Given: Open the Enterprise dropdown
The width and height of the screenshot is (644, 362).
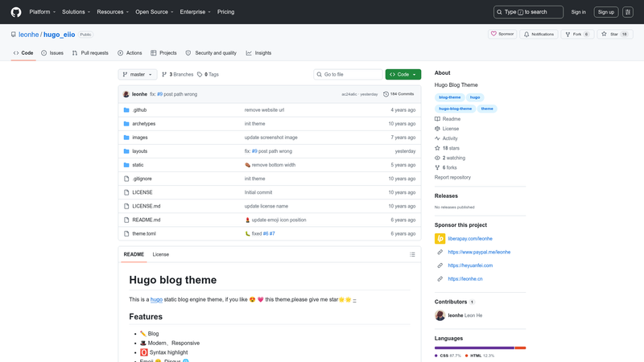Looking at the screenshot, I should pyautogui.click(x=195, y=12).
